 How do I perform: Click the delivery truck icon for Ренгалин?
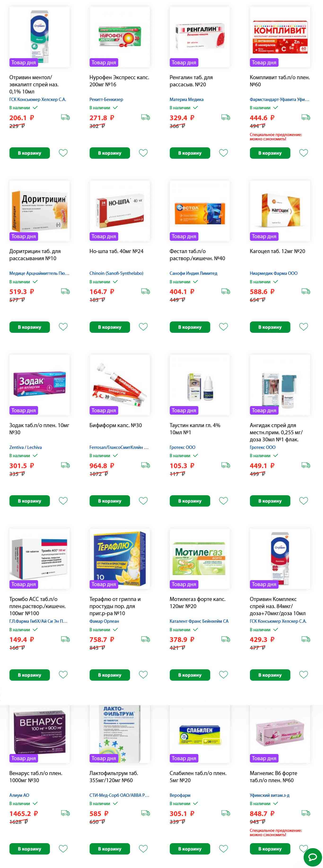226,117
